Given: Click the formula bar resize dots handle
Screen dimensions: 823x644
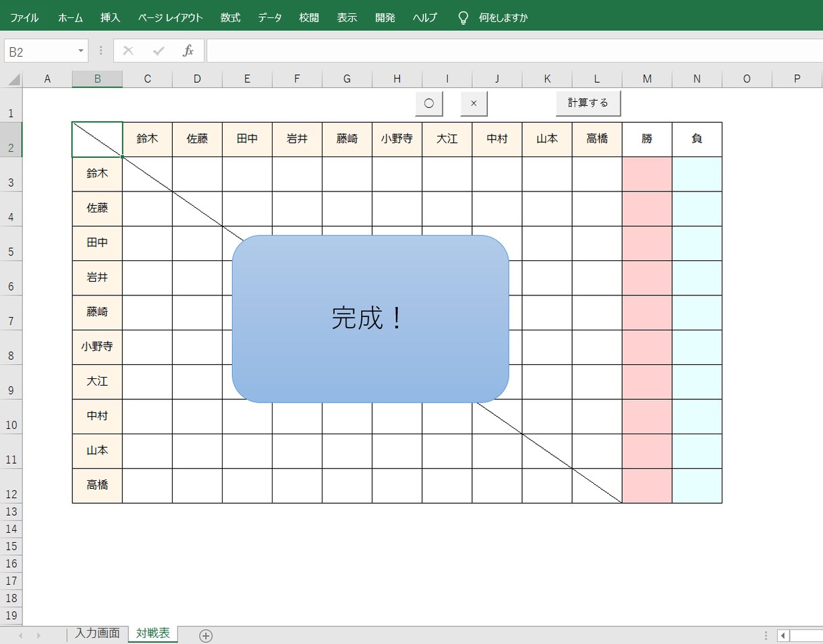Looking at the screenshot, I should point(101,51).
